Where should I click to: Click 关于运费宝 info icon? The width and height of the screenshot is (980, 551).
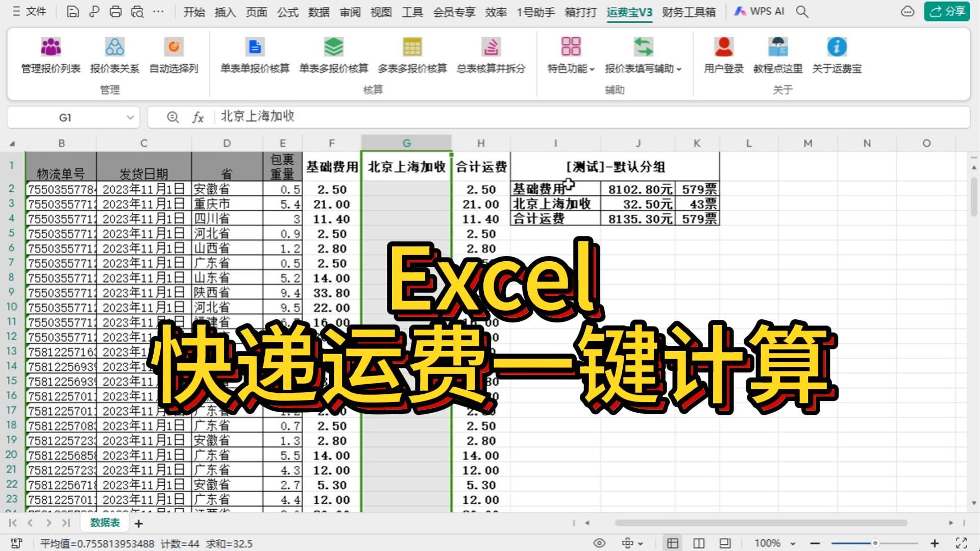[837, 47]
